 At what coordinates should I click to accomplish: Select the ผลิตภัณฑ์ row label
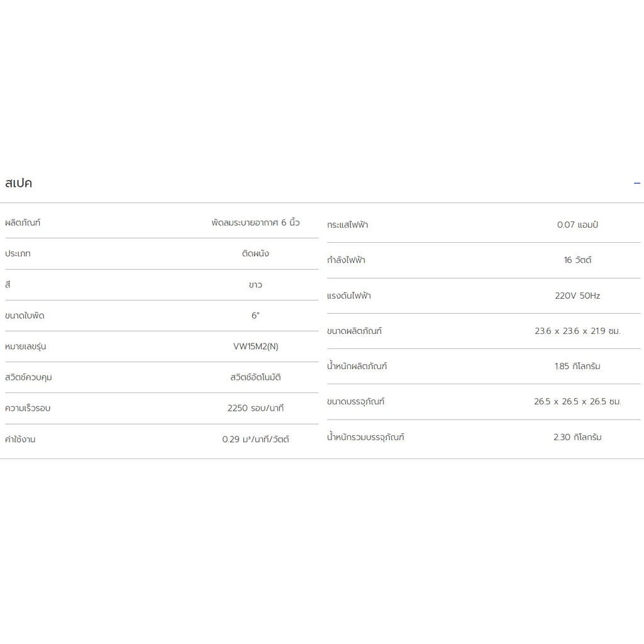23,223
